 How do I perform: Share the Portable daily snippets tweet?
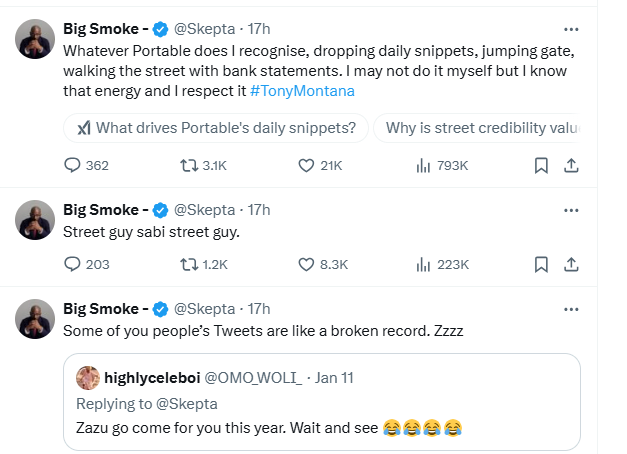pyautogui.click(x=570, y=165)
